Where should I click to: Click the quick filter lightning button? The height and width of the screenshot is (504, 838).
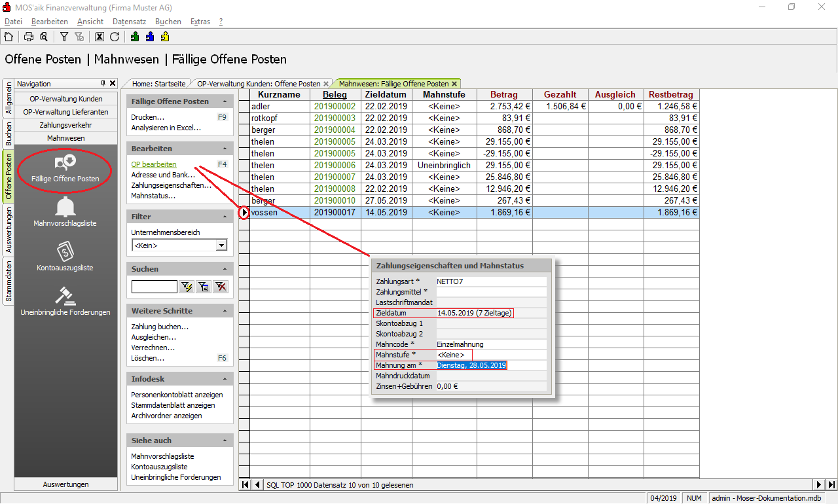187,286
